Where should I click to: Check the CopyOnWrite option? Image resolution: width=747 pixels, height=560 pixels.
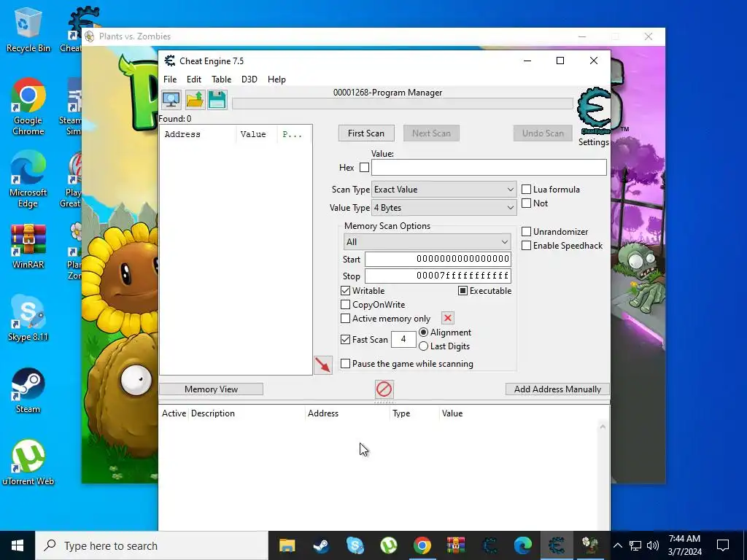[x=345, y=305]
